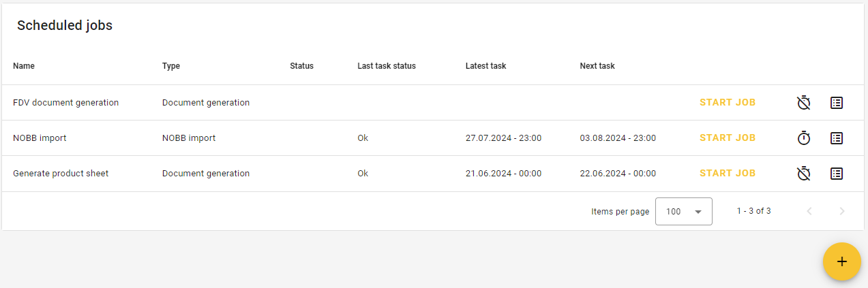
Task: Open the task list icon for Generate product sheet
Action: 837,174
